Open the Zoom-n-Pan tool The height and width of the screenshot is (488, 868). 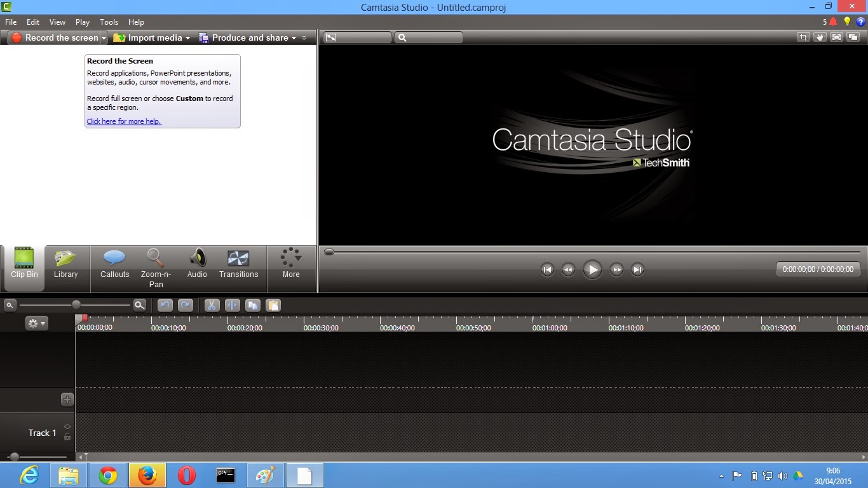point(156,268)
